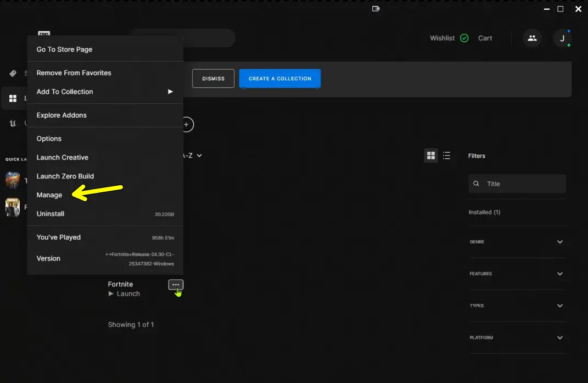
Task: Select the grid view icon
Action: click(431, 156)
